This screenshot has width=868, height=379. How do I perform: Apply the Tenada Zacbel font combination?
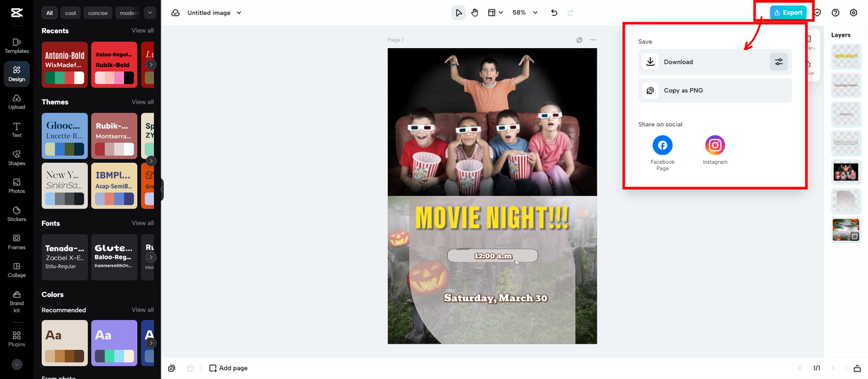64,258
